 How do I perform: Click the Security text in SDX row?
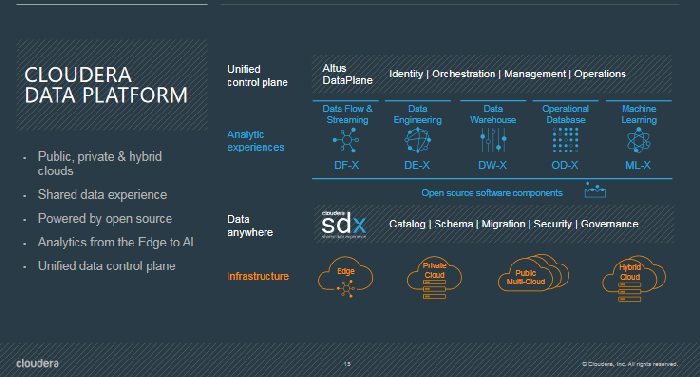point(553,224)
